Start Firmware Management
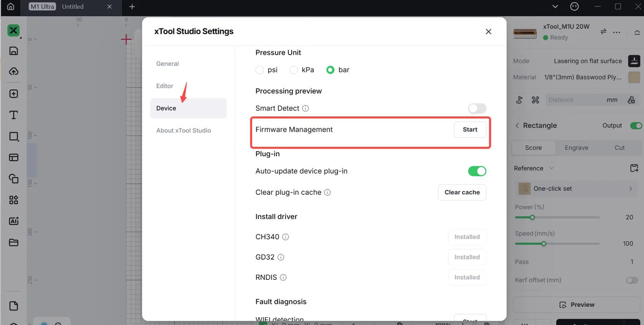 pos(470,130)
